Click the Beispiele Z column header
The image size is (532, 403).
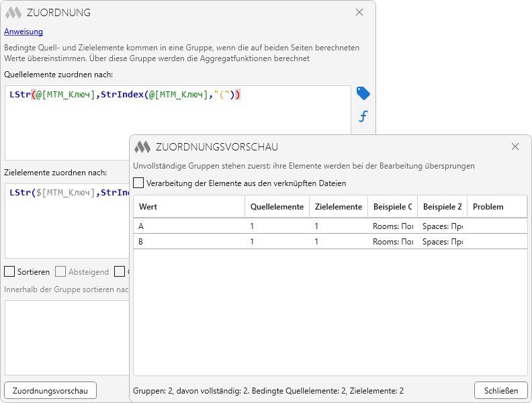tap(442, 207)
